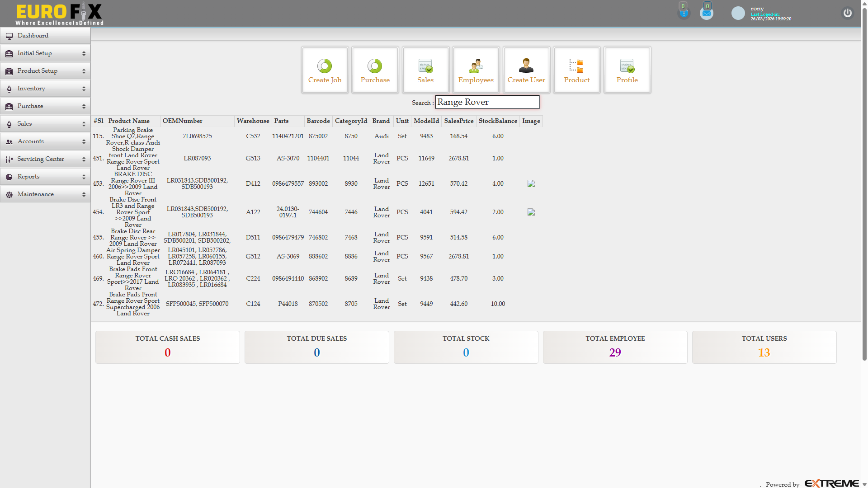The width and height of the screenshot is (868, 488).
Task: Select the Dashboard menu item
Action: (45, 35)
